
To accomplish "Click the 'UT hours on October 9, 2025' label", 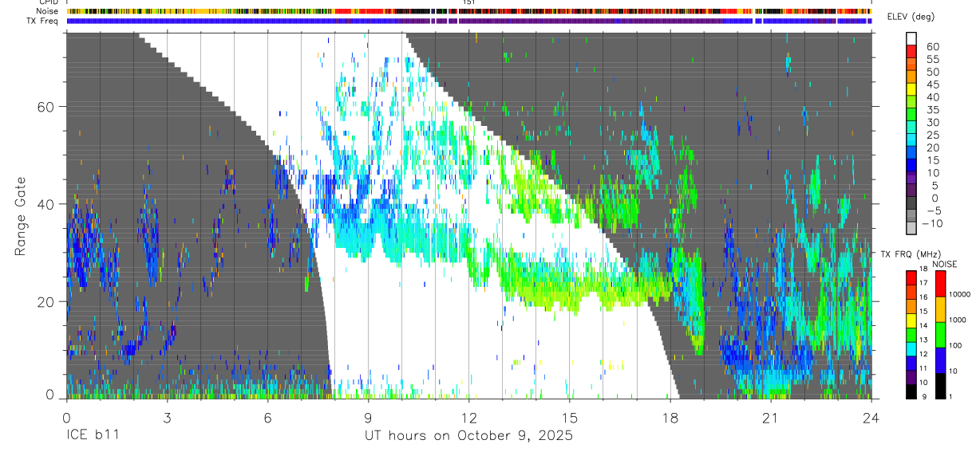I will coord(468,436).
